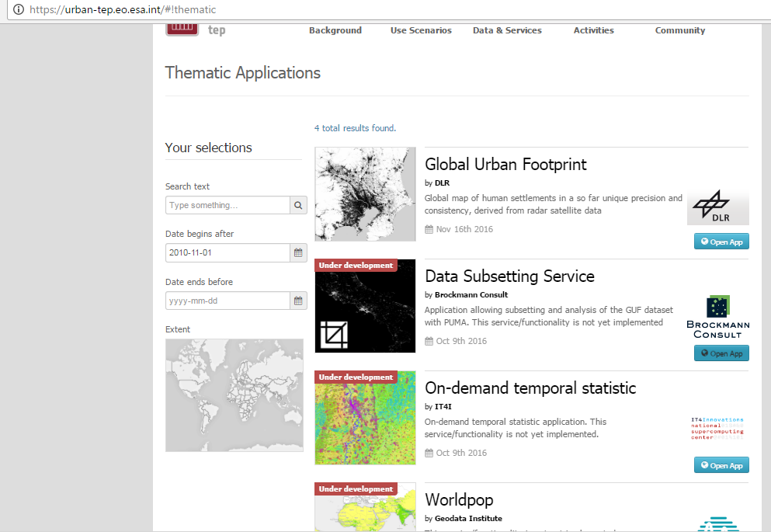Click the Brockmann Consult author name
The image size is (771, 532).
pos(471,295)
